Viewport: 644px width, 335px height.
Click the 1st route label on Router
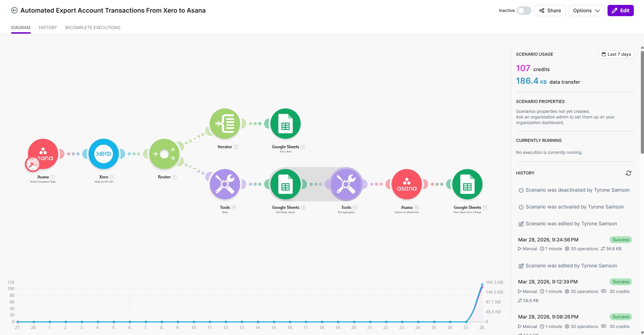pyautogui.click(x=195, y=139)
